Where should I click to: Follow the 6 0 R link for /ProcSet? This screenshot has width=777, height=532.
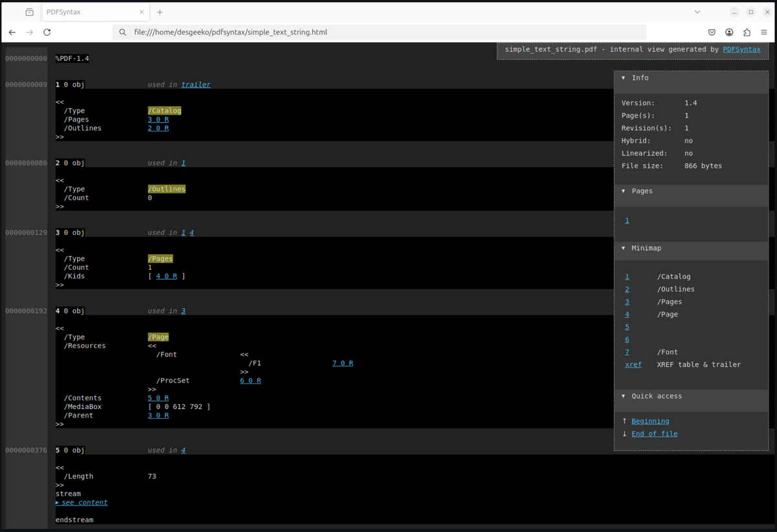(251, 381)
